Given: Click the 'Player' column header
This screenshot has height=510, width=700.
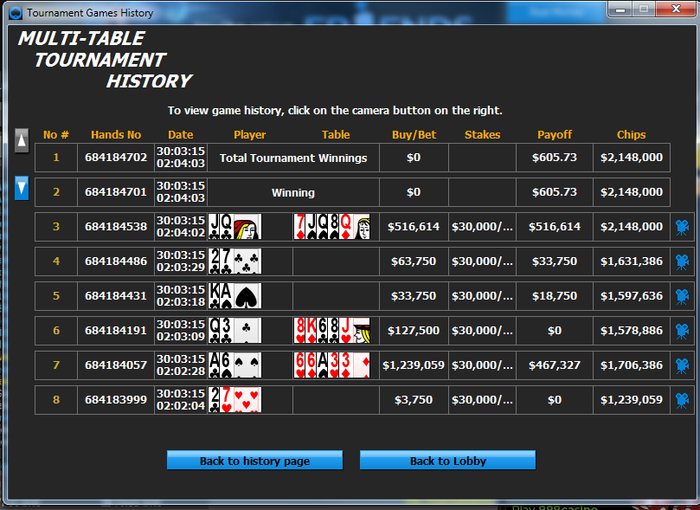Looking at the screenshot, I should click(x=250, y=135).
